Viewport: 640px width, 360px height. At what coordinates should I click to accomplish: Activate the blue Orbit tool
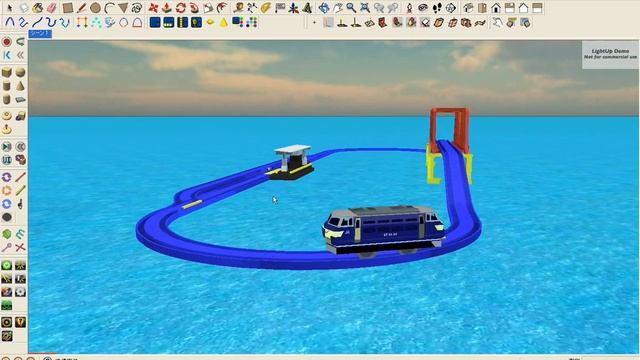324,8
